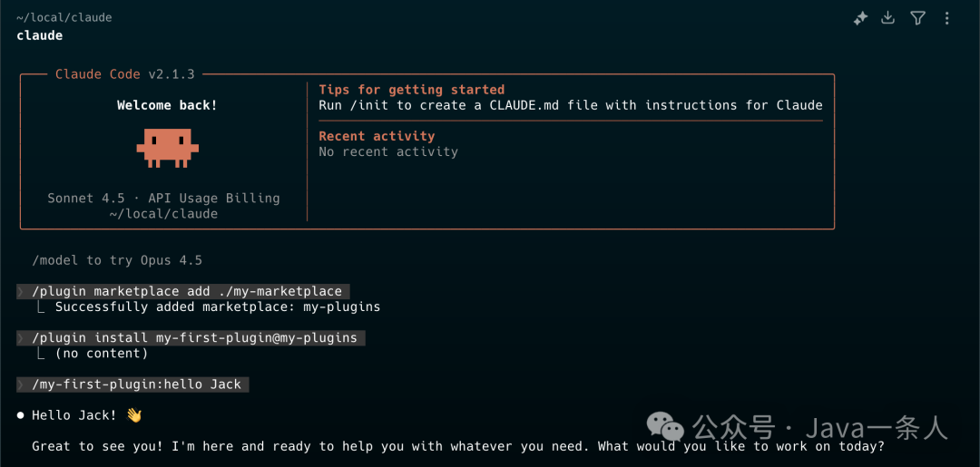Click the Recent activity heading

click(377, 136)
